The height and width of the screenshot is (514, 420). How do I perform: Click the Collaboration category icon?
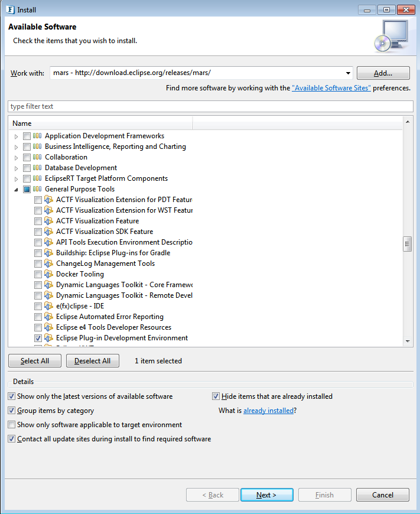coord(37,157)
